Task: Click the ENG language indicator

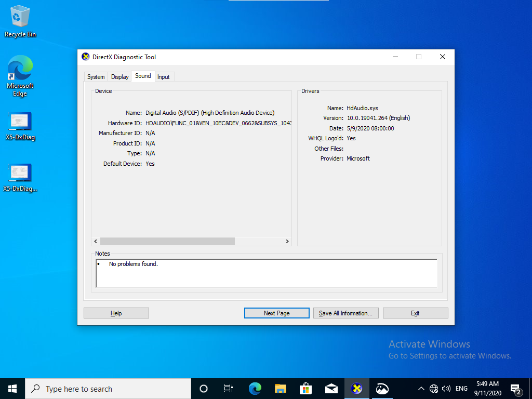Action: click(461, 389)
